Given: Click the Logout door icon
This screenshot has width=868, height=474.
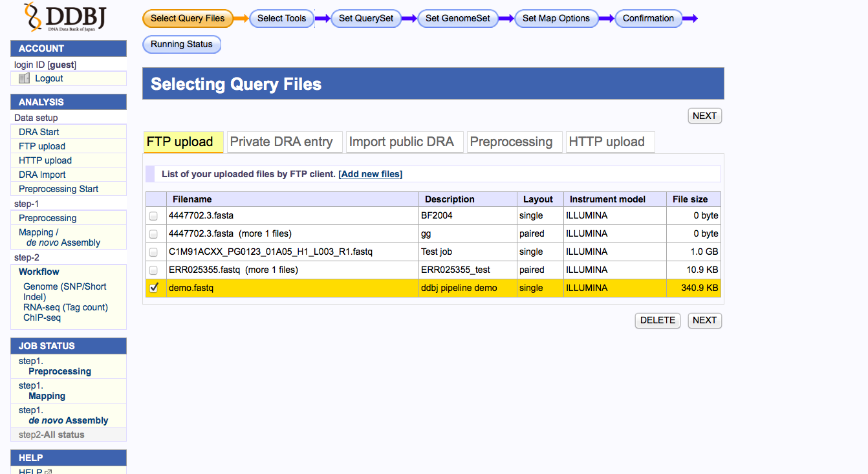Looking at the screenshot, I should click(x=24, y=78).
